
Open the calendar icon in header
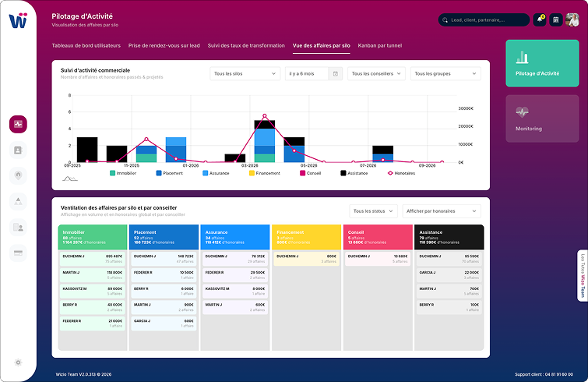pos(556,20)
